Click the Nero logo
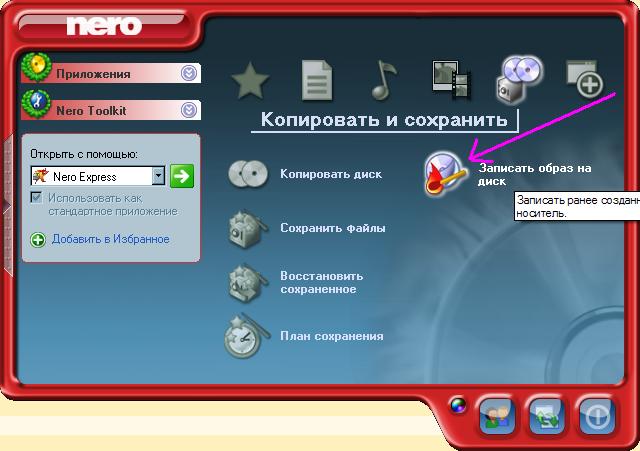 click(x=104, y=26)
